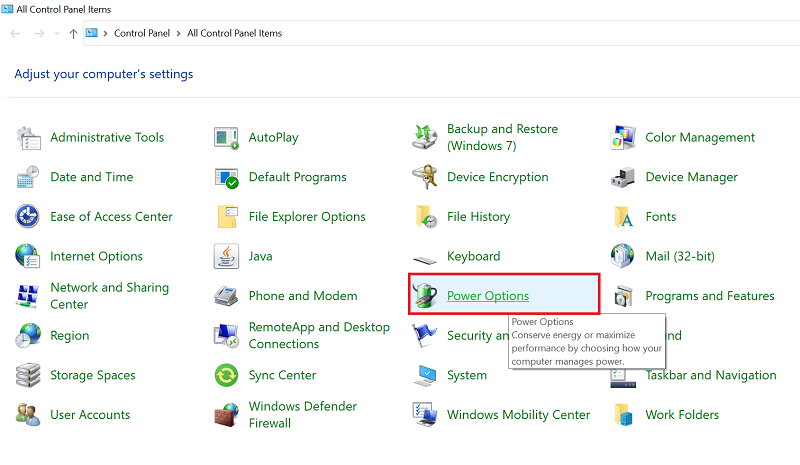This screenshot has height=465, width=800.
Task: Open Device Encryption padlock icon
Action: click(424, 177)
